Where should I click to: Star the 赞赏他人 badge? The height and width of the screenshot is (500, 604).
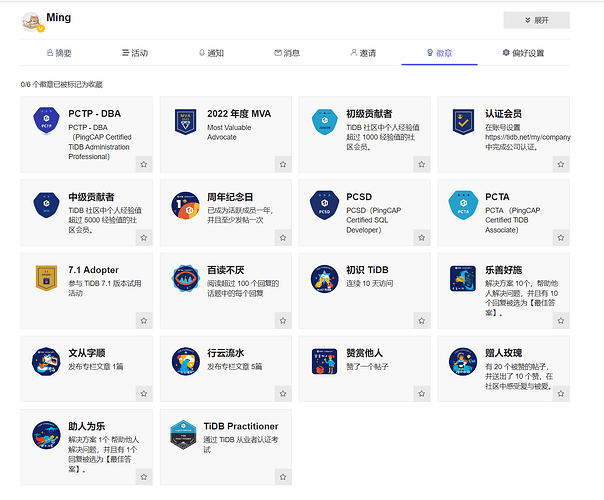click(421, 394)
